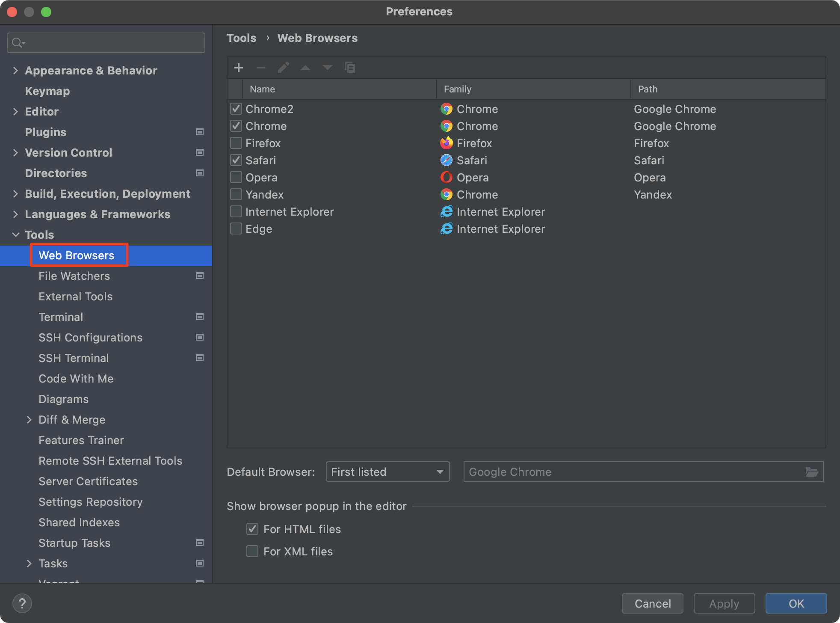The width and height of the screenshot is (840, 623).
Task: Open the Keymap settings page
Action: click(x=47, y=91)
